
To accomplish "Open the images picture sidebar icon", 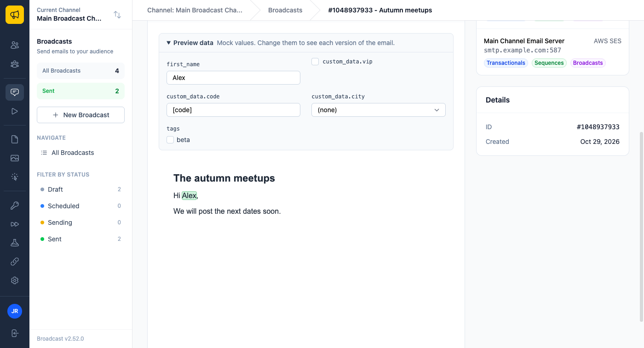I will click(x=15, y=158).
